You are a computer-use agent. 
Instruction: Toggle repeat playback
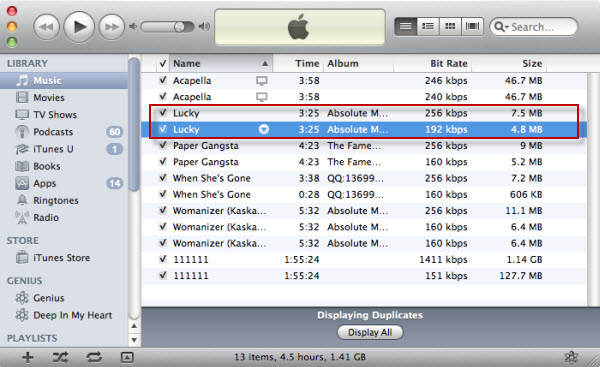(x=94, y=357)
